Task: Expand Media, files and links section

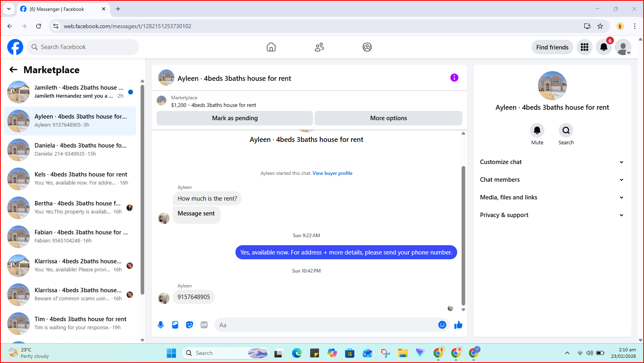Action: tap(552, 197)
